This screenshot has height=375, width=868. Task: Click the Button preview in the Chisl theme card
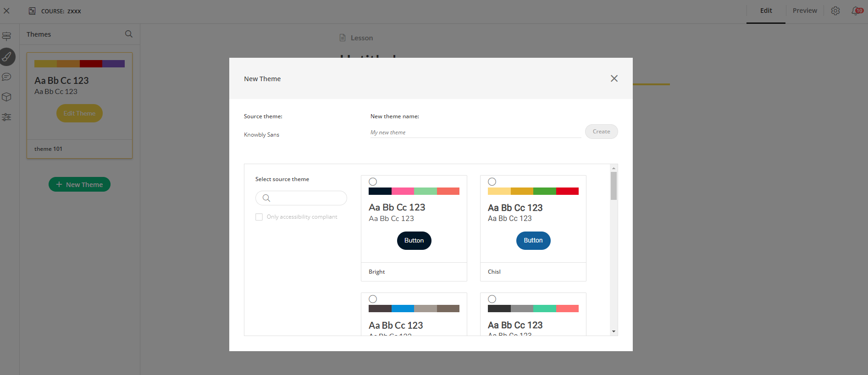coord(533,241)
